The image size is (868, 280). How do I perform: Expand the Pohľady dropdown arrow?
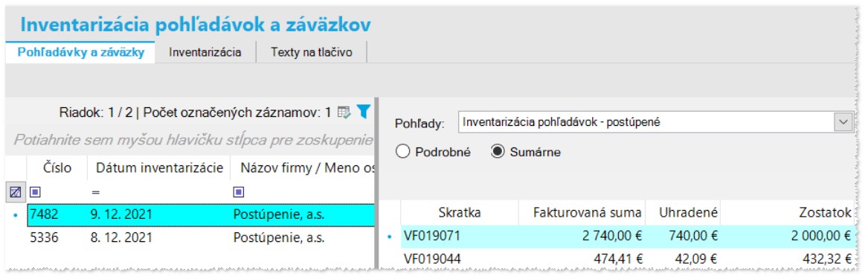click(843, 123)
